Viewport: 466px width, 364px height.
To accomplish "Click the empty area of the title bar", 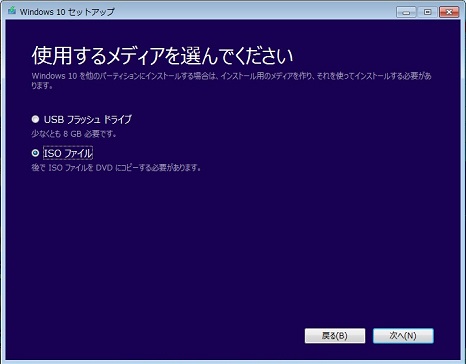I will [x=253, y=12].
